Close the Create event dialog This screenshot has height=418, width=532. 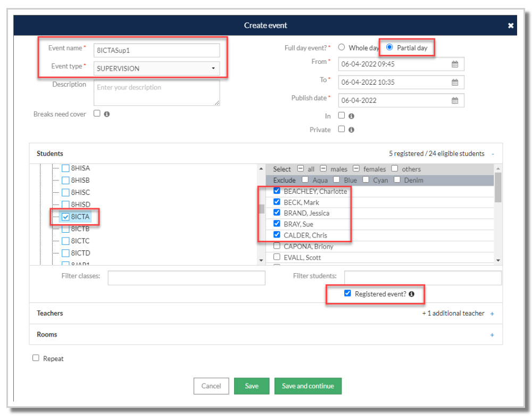pos(511,26)
